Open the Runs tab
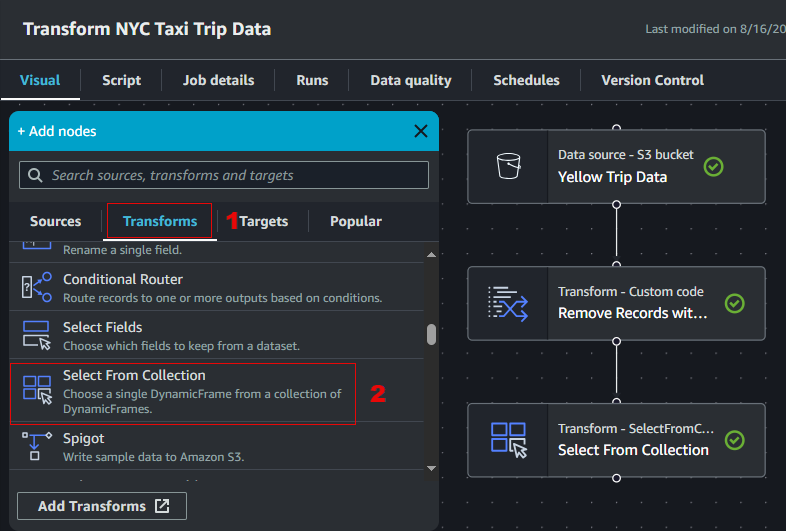This screenshot has height=531, width=786. (x=312, y=80)
